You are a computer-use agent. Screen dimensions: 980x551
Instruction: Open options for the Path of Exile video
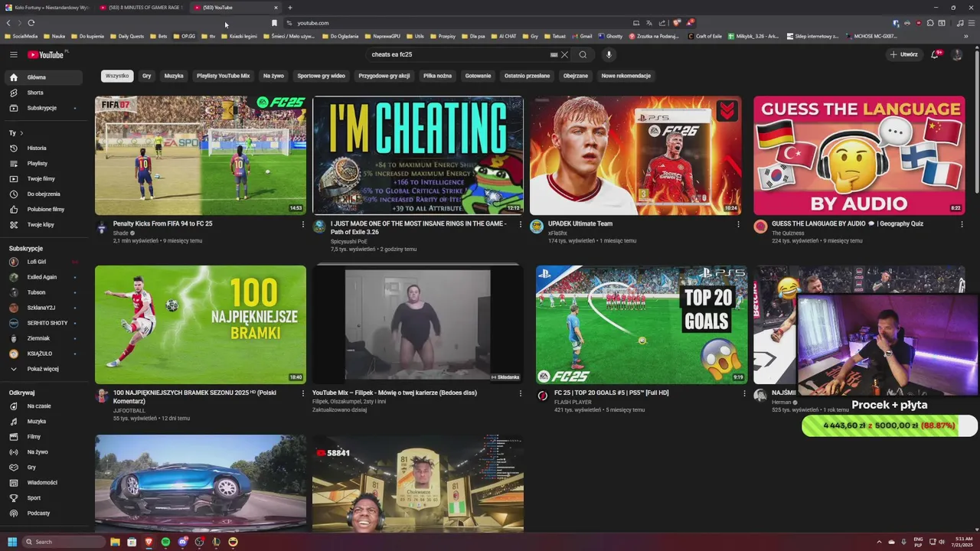coord(521,224)
